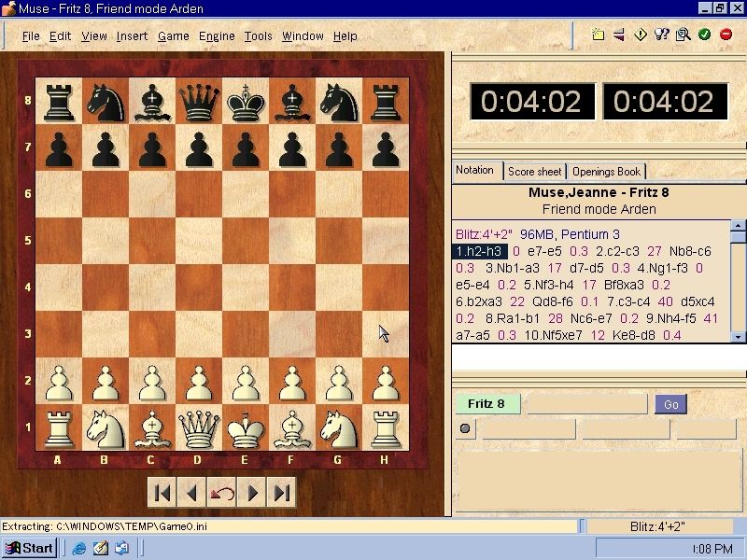Select the white pawn on e2
Screen dimensions: 747x560
(246, 382)
